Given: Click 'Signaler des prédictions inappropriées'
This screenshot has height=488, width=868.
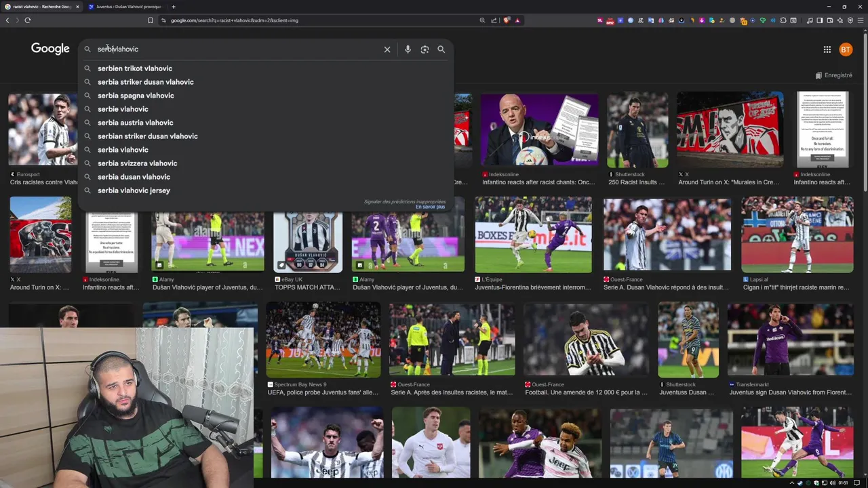Looking at the screenshot, I should [x=405, y=201].
